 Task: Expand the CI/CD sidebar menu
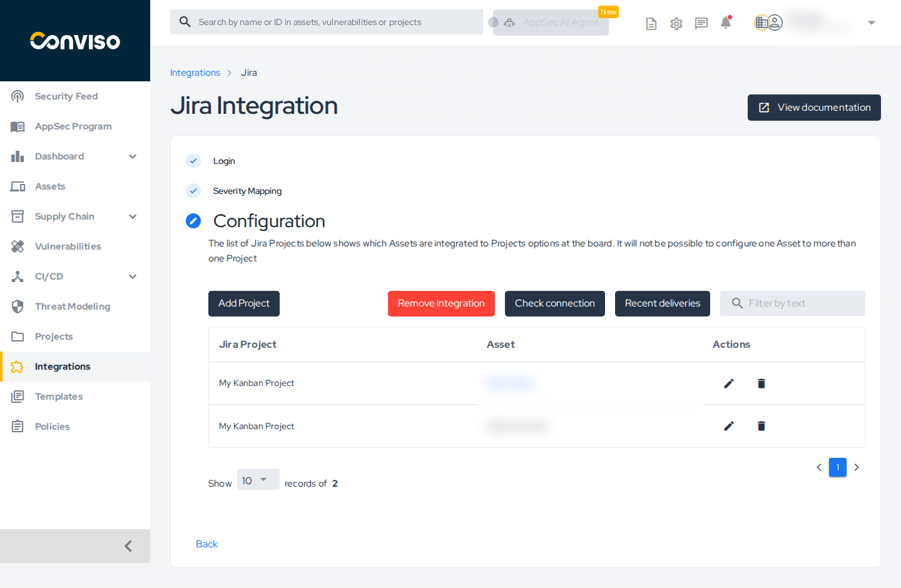(132, 276)
